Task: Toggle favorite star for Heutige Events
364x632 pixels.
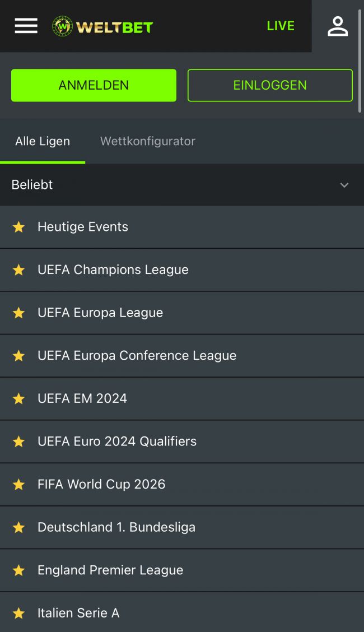Action: pos(19,227)
